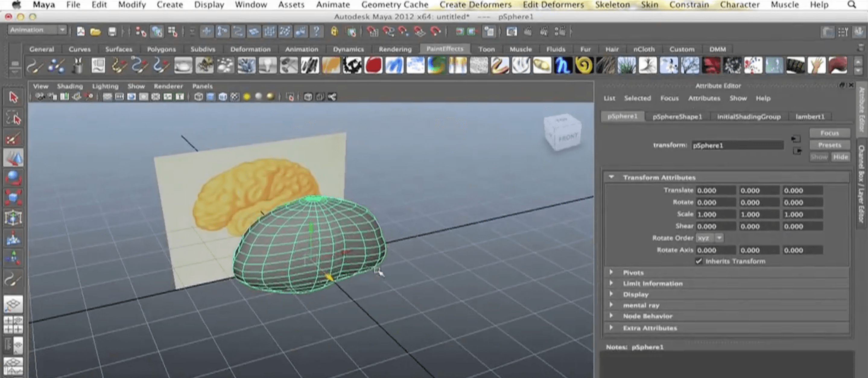The width and height of the screenshot is (868, 378).
Task: Click the New Scene icon
Action: tap(81, 32)
